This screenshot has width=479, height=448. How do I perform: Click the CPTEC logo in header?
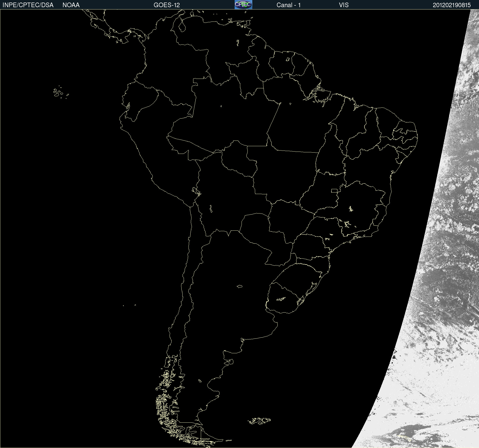(x=243, y=5)
